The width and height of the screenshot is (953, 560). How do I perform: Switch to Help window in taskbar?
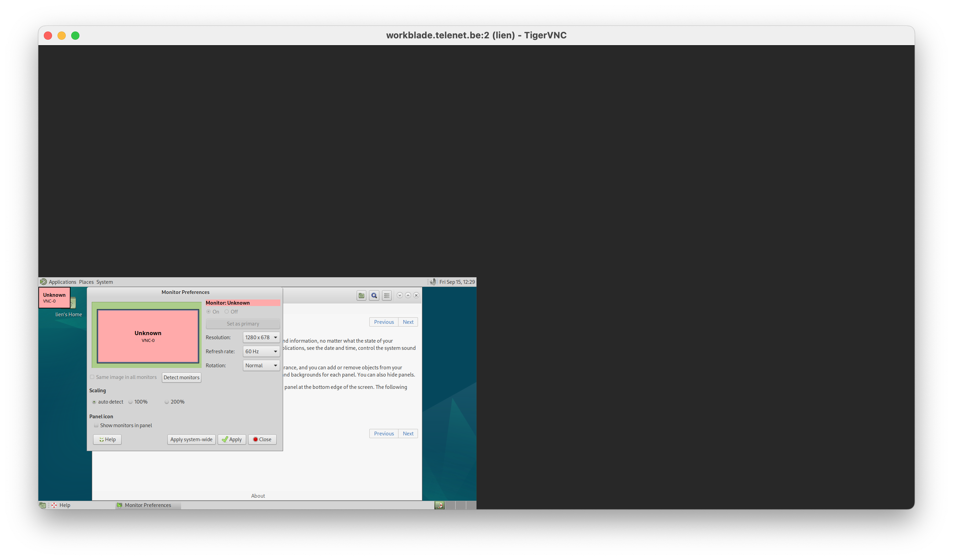pyautogui.click(x=64, y=505)
